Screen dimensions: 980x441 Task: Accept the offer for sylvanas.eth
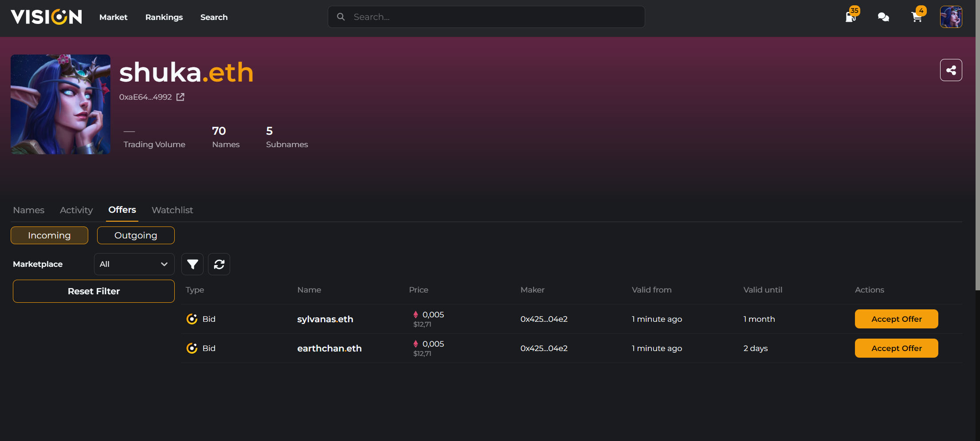(897, 319)
